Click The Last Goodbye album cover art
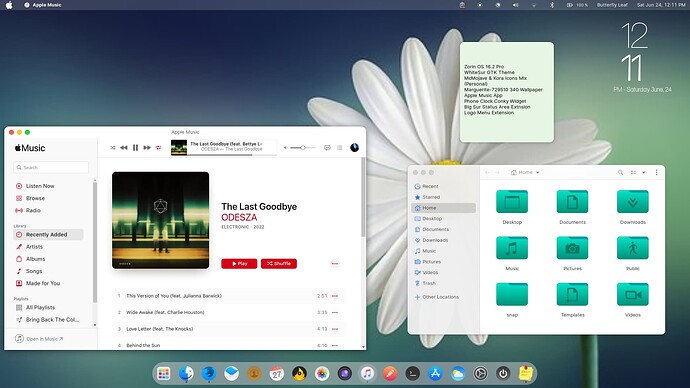The image size is (690, 388). (x=161, y=220)
